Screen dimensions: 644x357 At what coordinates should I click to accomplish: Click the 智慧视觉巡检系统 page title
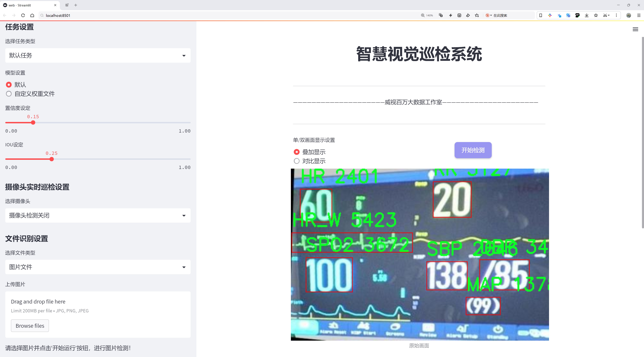pyautogui.click(x=419, y=54)
